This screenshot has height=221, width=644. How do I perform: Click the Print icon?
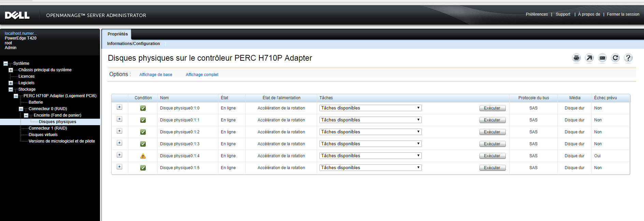click(x=576, y=58)
